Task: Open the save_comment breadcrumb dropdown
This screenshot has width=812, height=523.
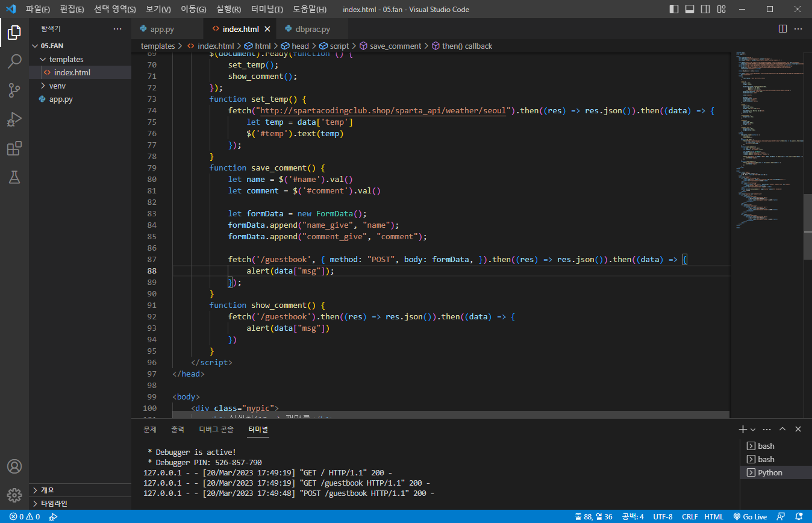Action: click(x=390, y=46)
